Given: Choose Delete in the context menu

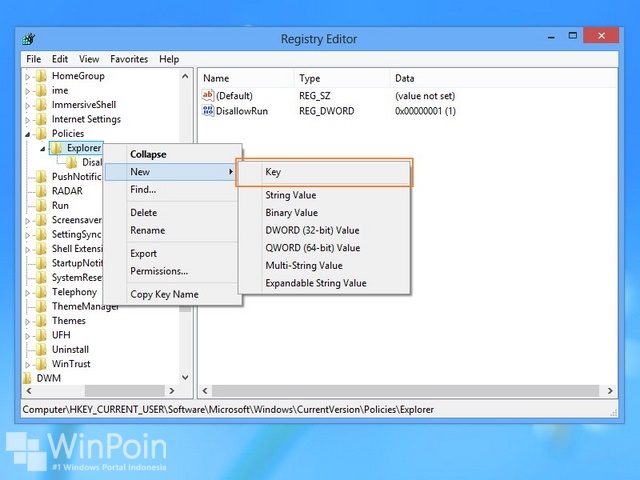Looking at the screenshot, I should [173, 213].
